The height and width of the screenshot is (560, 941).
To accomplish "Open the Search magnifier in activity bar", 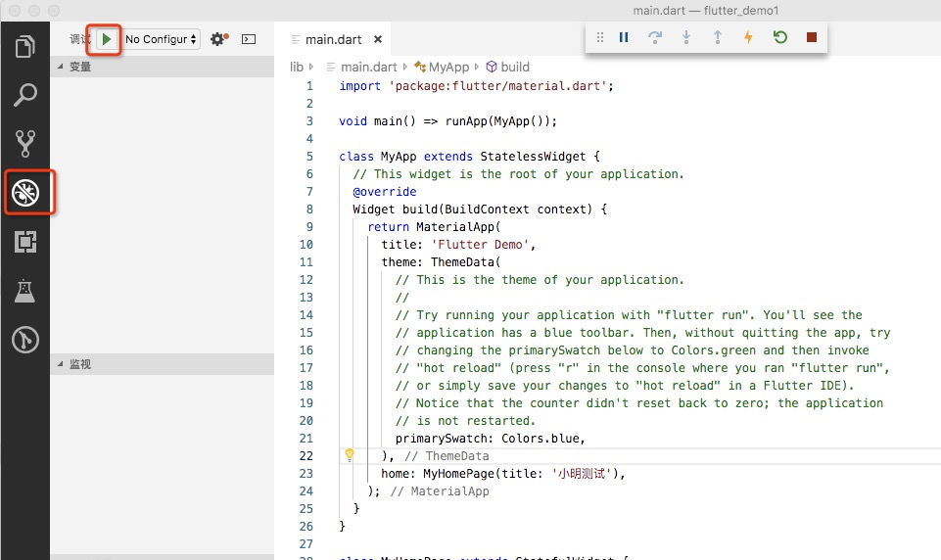I will [24, 95].
